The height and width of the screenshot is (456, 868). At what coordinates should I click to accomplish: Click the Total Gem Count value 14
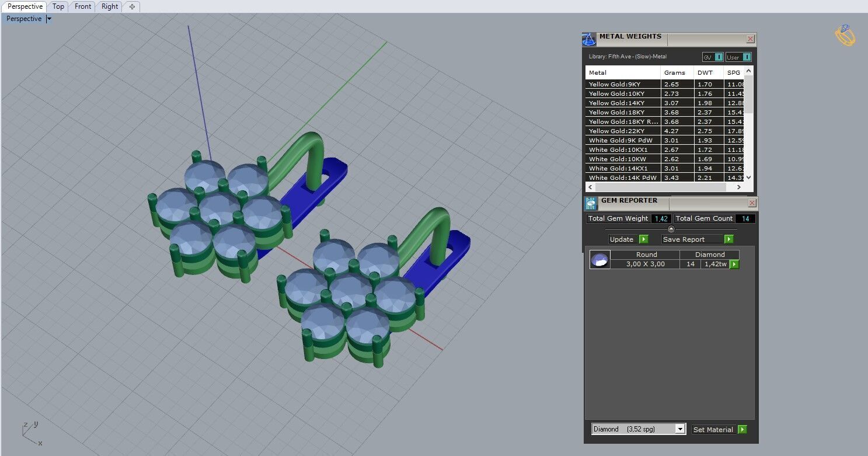(745, 218)
